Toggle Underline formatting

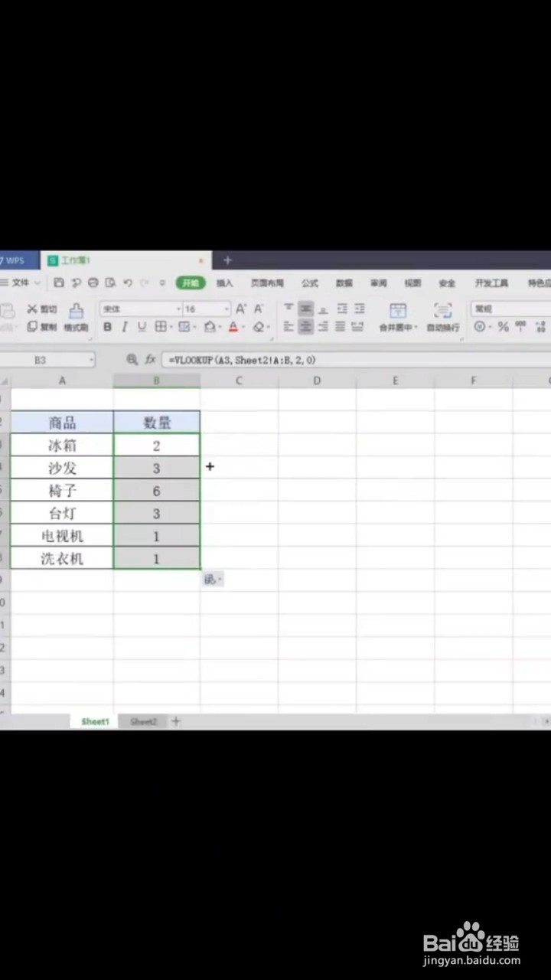coord(142,327)
